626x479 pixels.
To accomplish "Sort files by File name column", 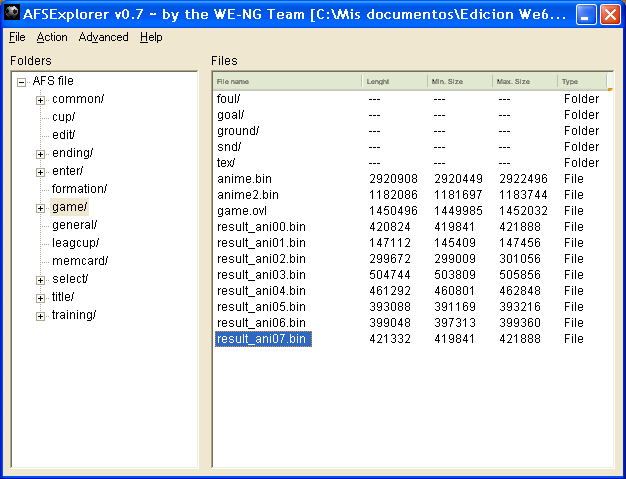I will click(287, 81).
